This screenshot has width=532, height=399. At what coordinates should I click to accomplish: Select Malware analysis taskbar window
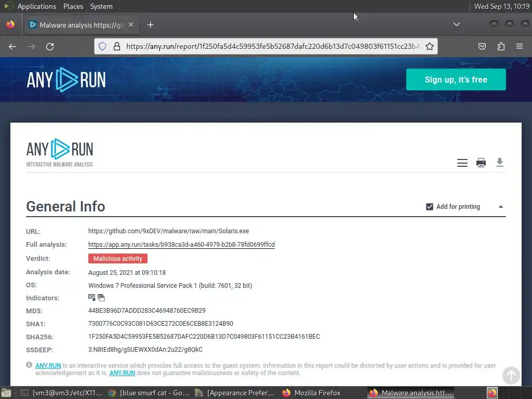pyautogui.click(x=411, y=393)
